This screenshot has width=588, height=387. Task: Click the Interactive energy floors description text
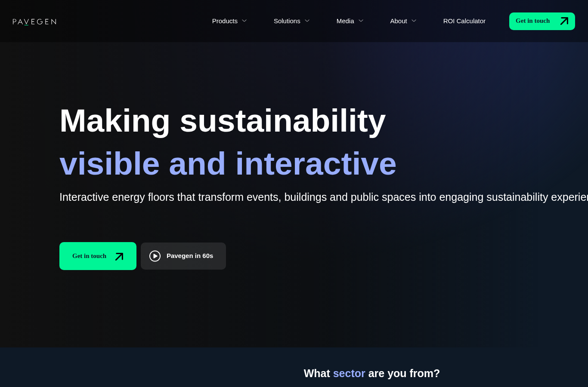click(x=324, y=197)
